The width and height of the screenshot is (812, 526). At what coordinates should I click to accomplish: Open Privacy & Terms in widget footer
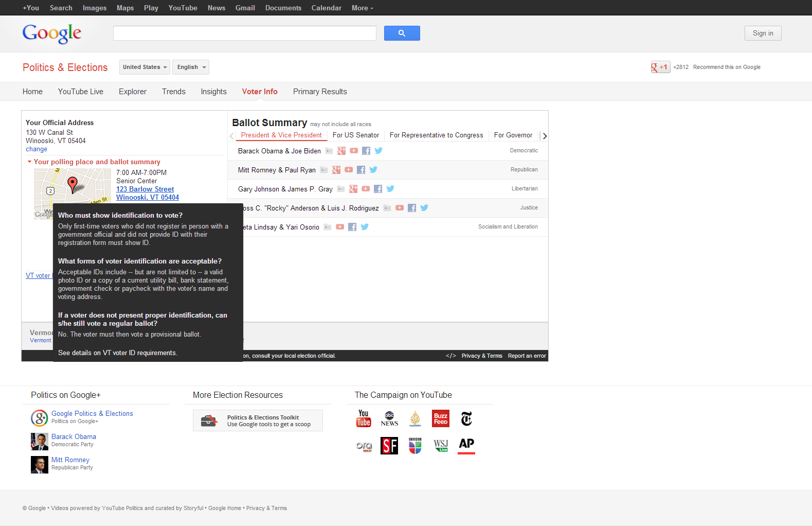pos(482,356)
